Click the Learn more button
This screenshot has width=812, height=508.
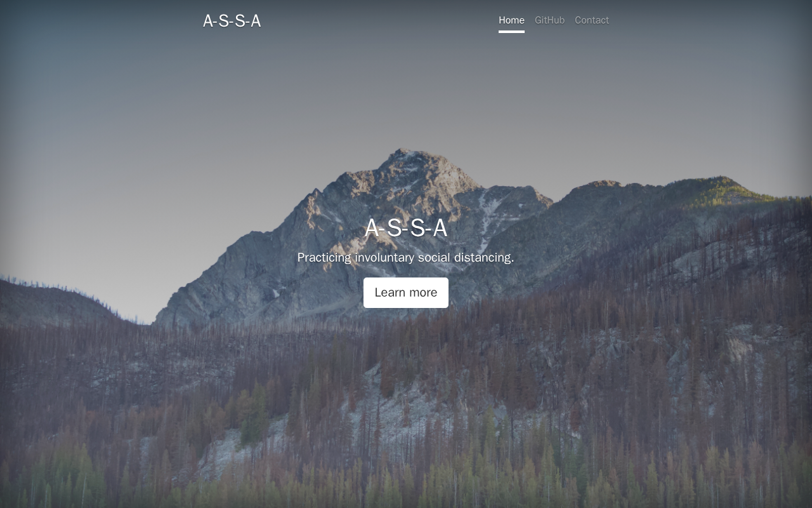point(406,293)
